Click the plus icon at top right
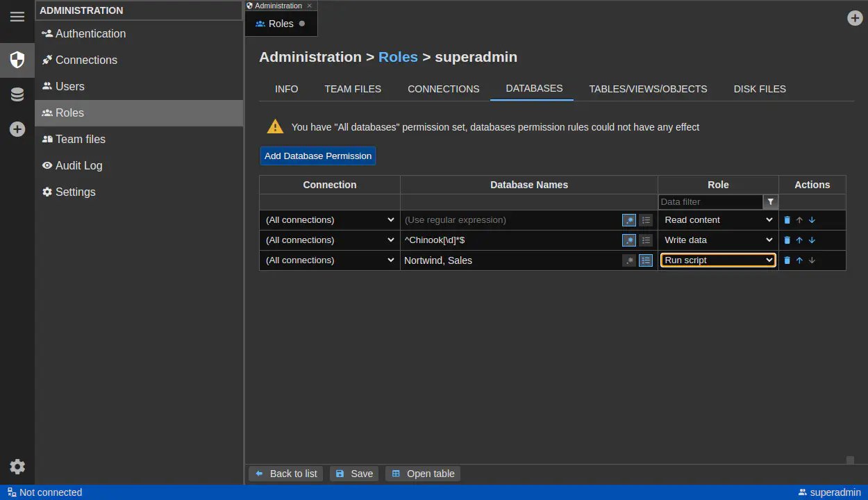This screenshot has height=500, width=868. coord(855,18)
